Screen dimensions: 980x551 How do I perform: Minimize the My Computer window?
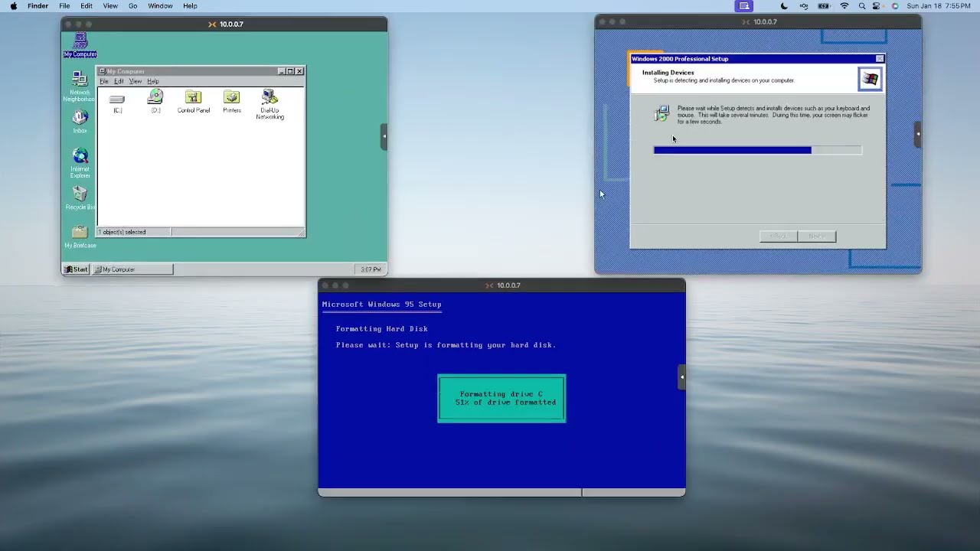point(282,71)
